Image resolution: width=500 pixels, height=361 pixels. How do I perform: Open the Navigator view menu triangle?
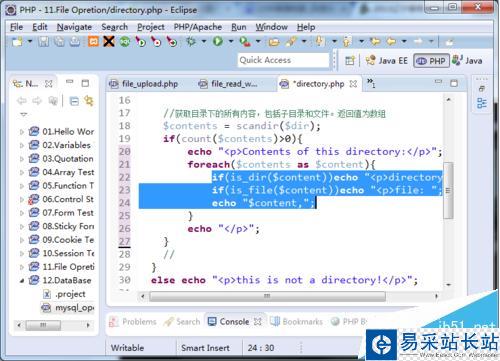point(23,115)
